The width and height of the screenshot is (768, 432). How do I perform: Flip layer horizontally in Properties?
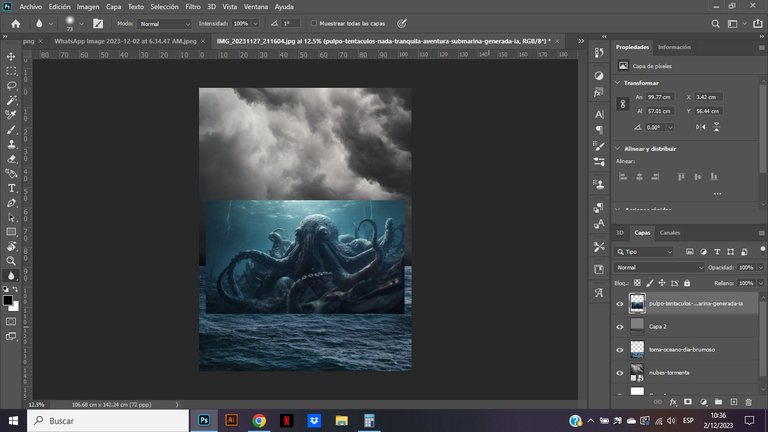click(x=701, y=127)
